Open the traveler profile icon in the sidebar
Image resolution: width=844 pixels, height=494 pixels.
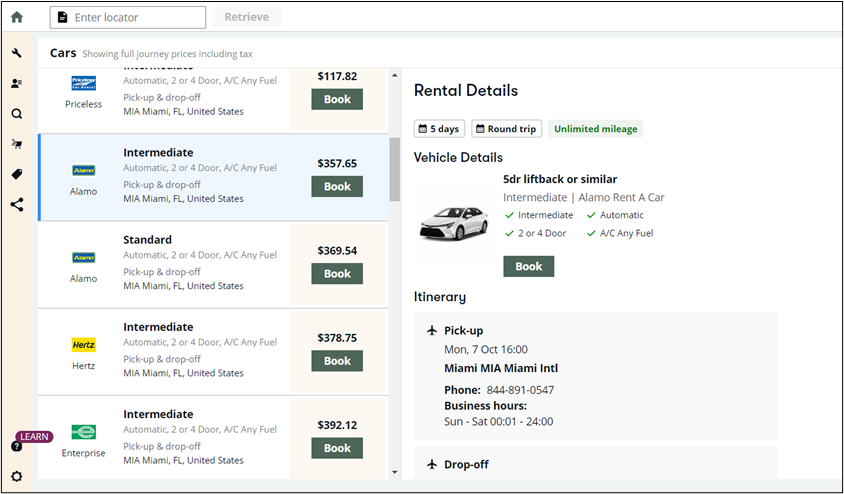coord(17,84)
